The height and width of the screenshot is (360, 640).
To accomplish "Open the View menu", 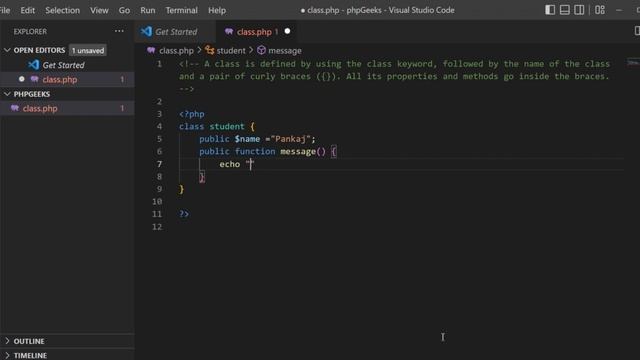I will pos(99,10).
